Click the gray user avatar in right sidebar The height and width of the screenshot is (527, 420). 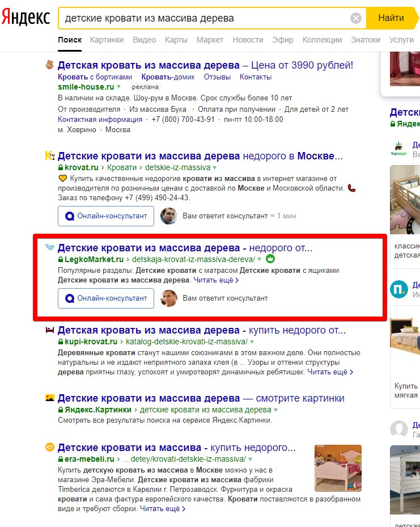(x=399, y=429)
